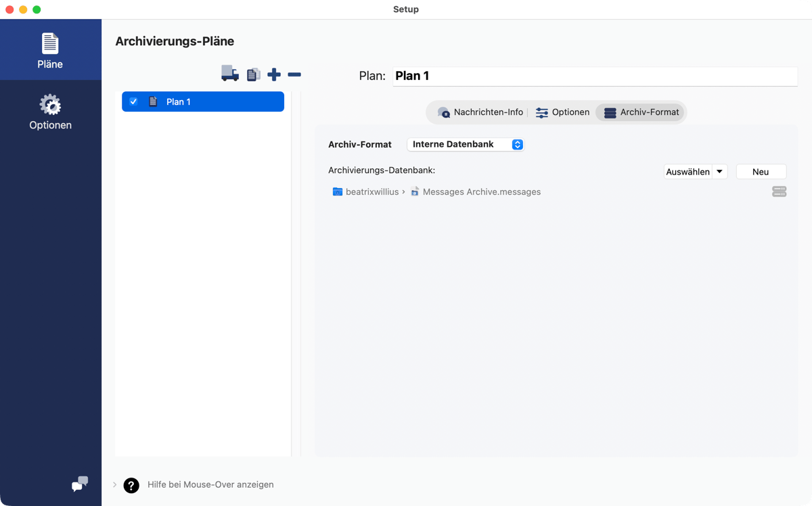Image resolution: width=812 pixels, height=506 pixels.
Task: Open the Pläne sidebar section
Action: (x=50, y=50)
